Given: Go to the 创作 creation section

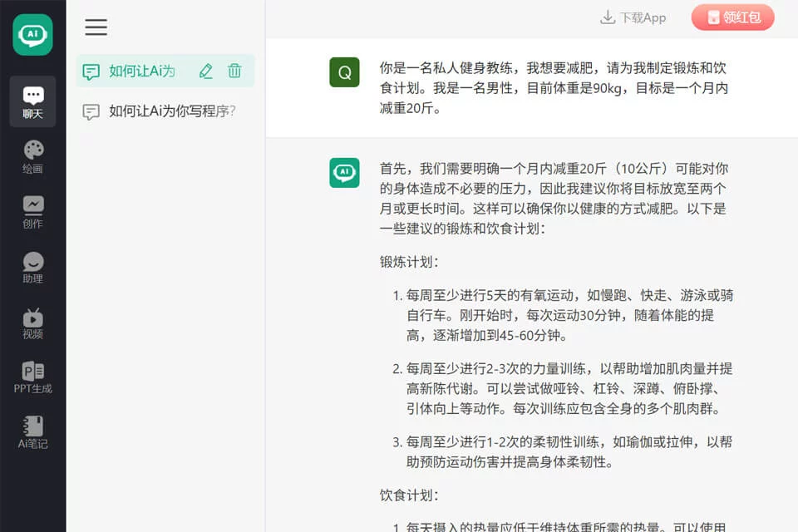Looking at the screenshot, I should click(32, 212).
